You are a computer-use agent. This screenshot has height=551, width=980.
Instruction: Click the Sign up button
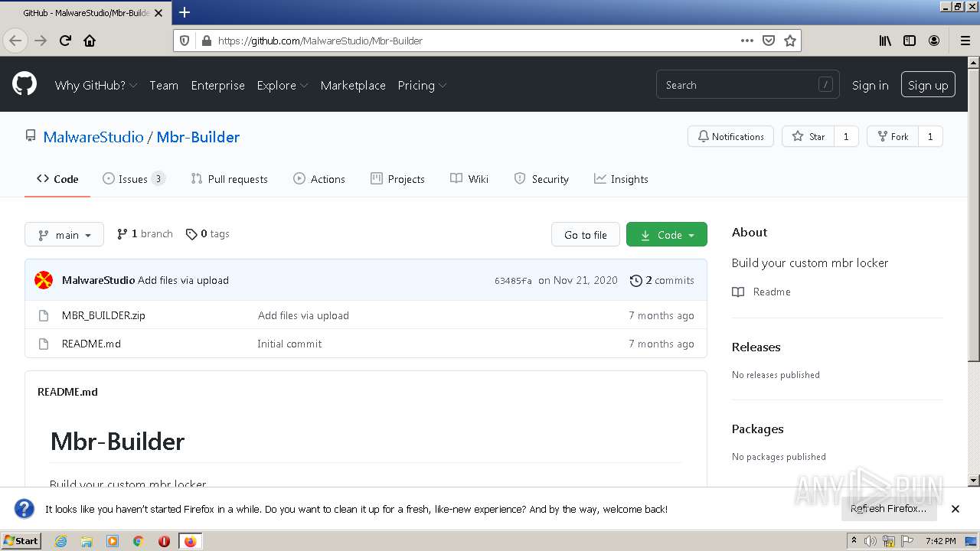click(x=928, y=85)
